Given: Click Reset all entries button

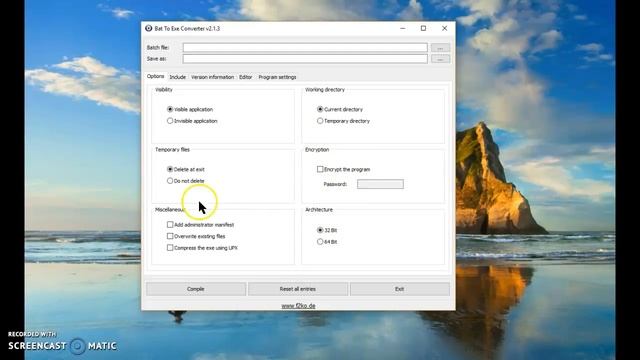Looking at the screenshot, I should pyautogui.click(x=298, y=289).
